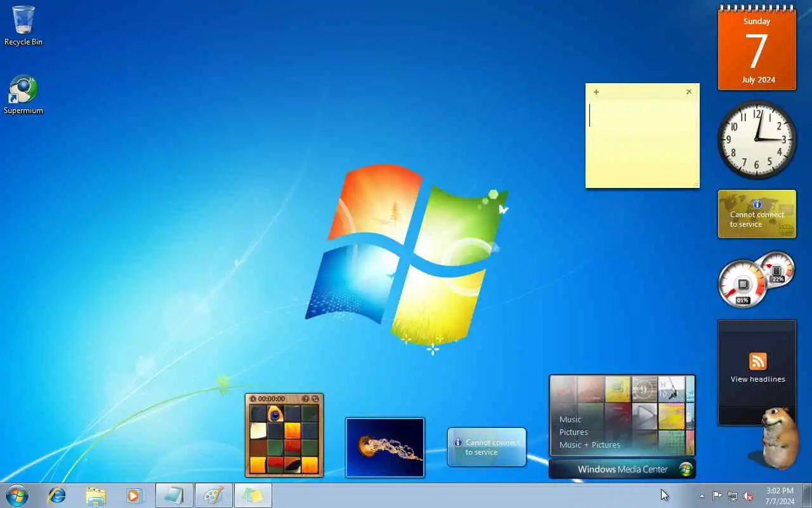The height and width of the screenshot is (508, 812).
Task: Click the 00:00:00 puzzle timer readout
Action: coord(272,399)
